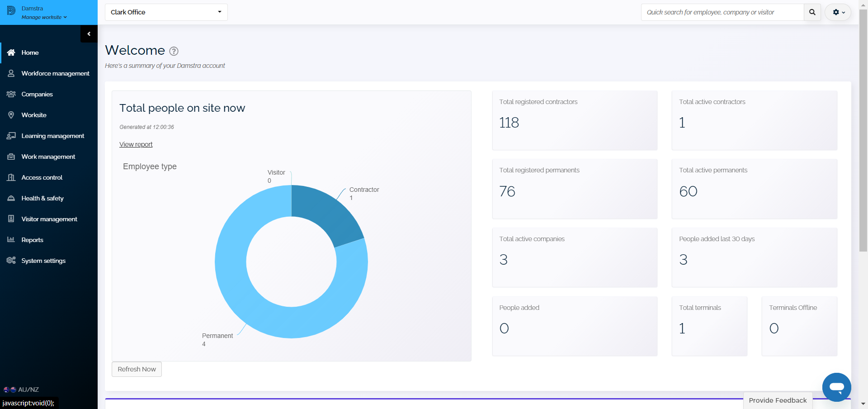The image size is (868, 409).
Task: Click the quick search input field
Action: point(722,12)
